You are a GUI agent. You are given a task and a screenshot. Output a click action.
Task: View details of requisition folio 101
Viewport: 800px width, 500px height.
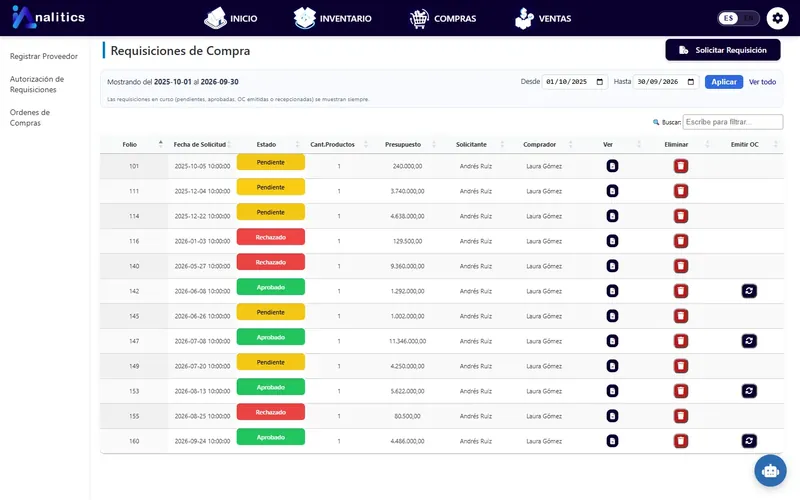coord(612,166)
